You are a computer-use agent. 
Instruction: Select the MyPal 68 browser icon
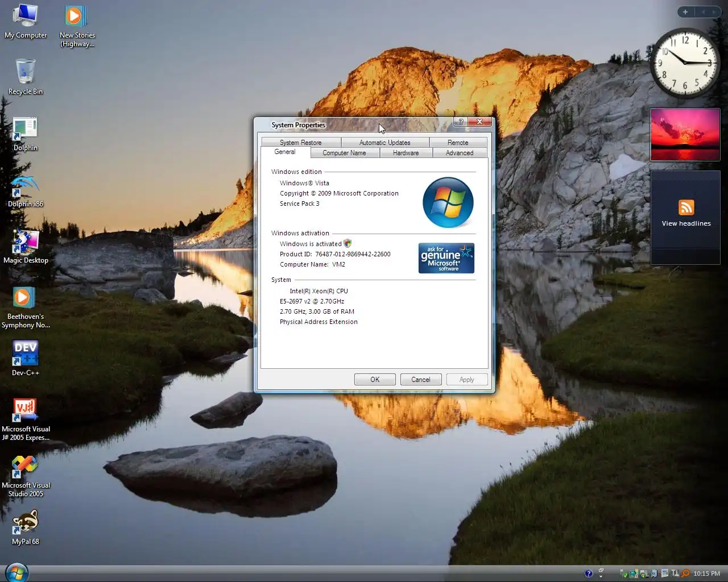click(26, 527)
